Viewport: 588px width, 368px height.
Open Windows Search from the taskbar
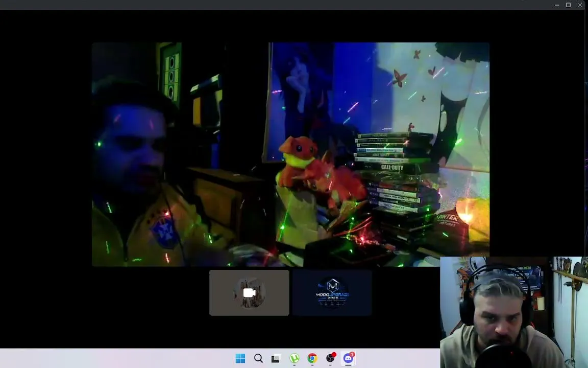pos(258,358)
